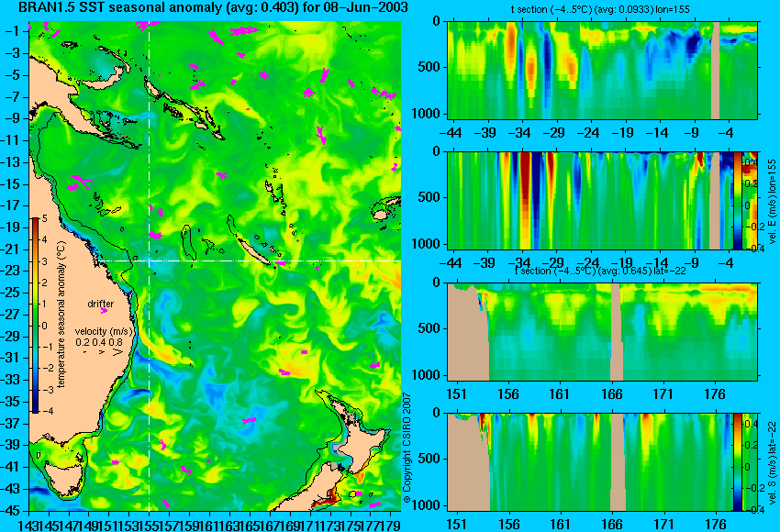Click where the white section lines intersect
The height and width of the screenshot is (532, 780).
(x=150, y=260)
